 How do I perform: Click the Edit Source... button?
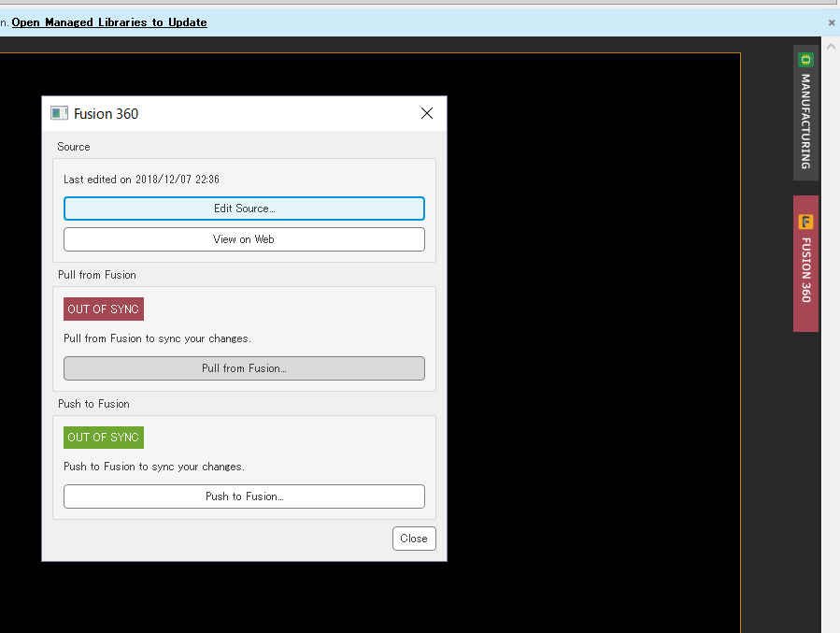[244, 209]
